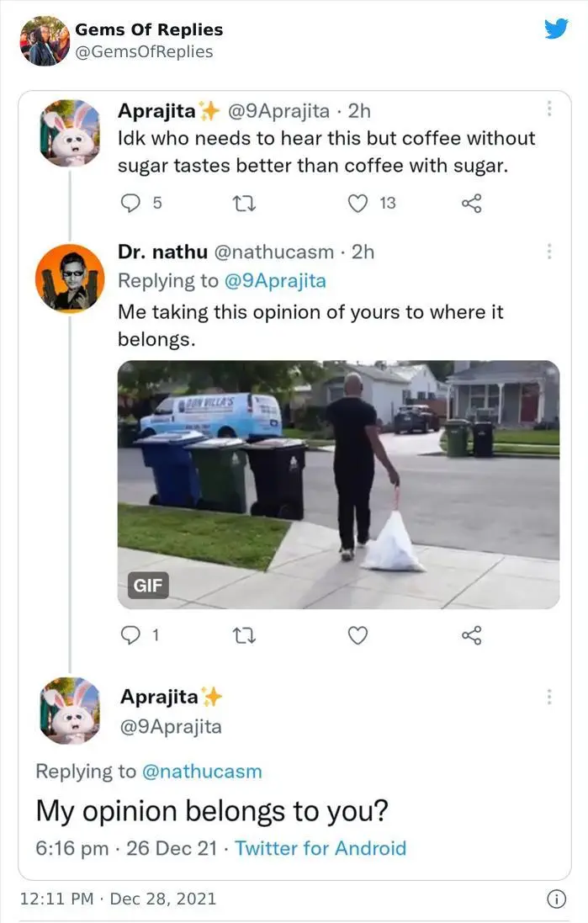Click the info icon at bottom right
Image resolution: width=588 pixels, height=923 pixels.
pyautogui.click(x=556, y=899)
